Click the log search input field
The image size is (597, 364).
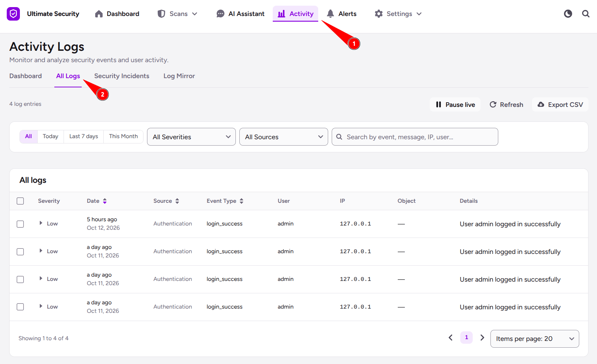click(415, 137)
